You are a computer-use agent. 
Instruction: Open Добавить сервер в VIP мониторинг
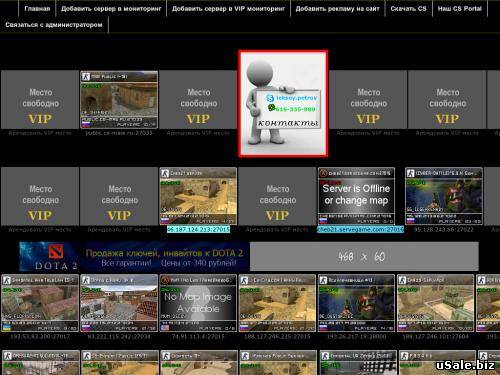228,9
